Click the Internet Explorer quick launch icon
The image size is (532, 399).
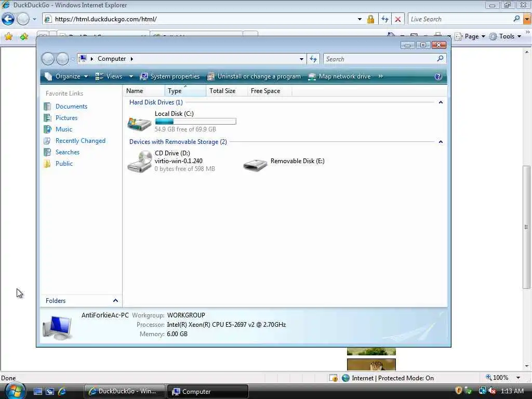62,391
